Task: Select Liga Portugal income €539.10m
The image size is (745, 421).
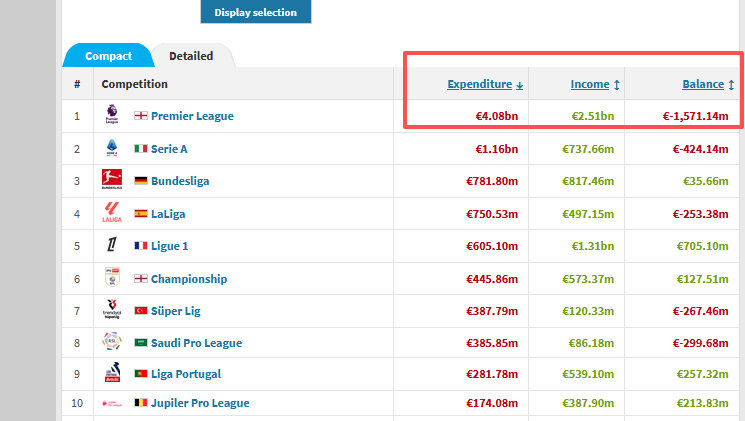Action: point(588,374)
